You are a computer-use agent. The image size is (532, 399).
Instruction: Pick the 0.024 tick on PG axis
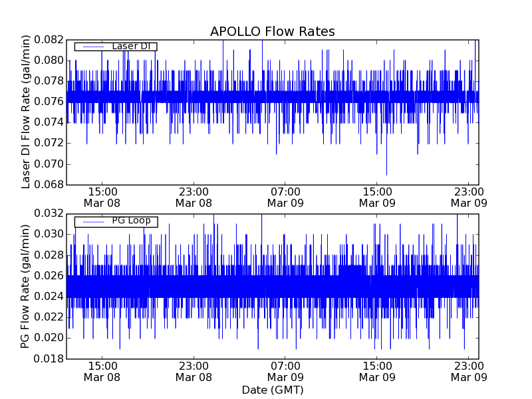(50, 297)
